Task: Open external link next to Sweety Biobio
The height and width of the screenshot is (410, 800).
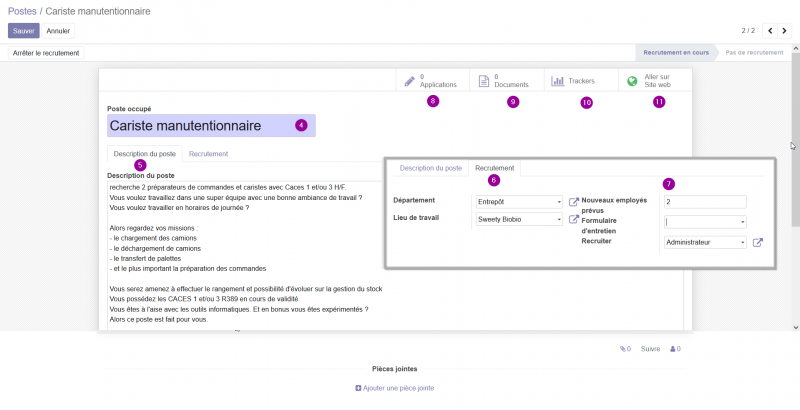Action: click(x=573, y=219)
